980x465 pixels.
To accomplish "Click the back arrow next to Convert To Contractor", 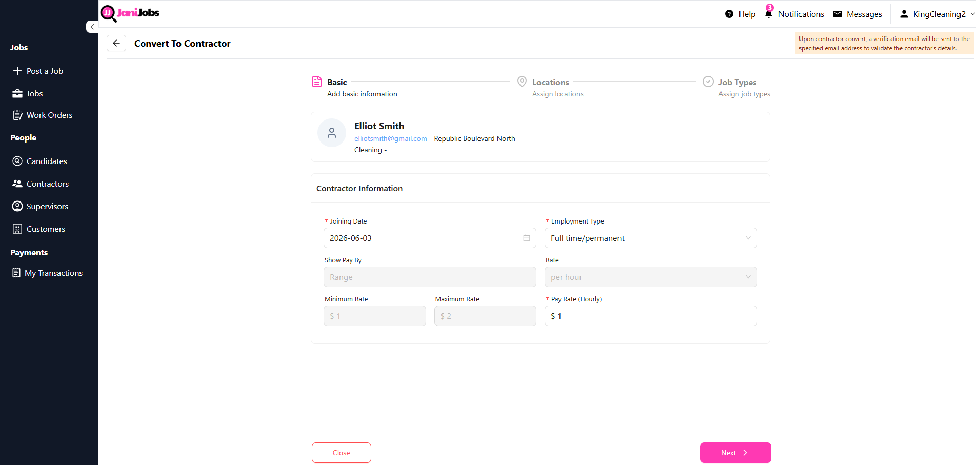I will 116,43.
